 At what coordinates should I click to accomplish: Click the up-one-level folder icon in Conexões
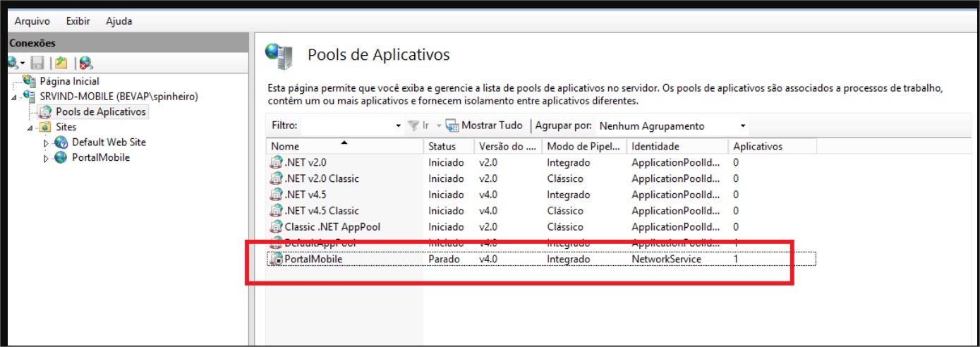(x=61, y=63)
